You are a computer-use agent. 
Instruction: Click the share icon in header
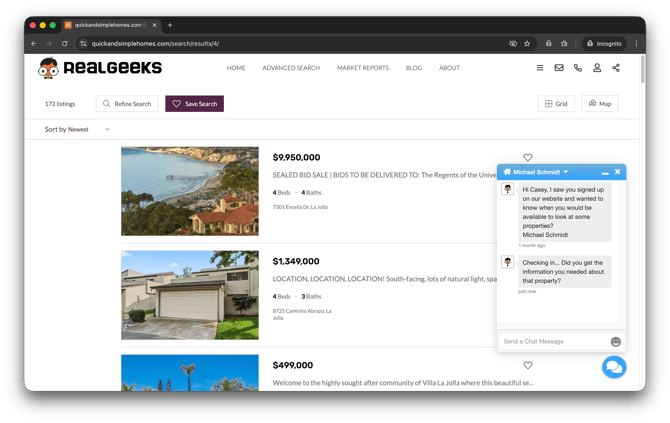pyautogui.click(x=616, y=68)
